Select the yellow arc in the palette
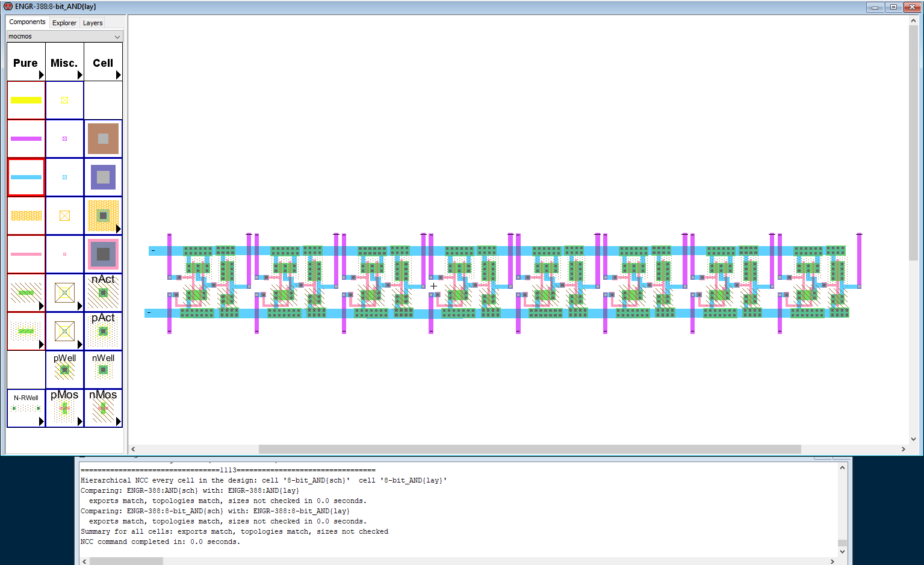 pos(26,100)
